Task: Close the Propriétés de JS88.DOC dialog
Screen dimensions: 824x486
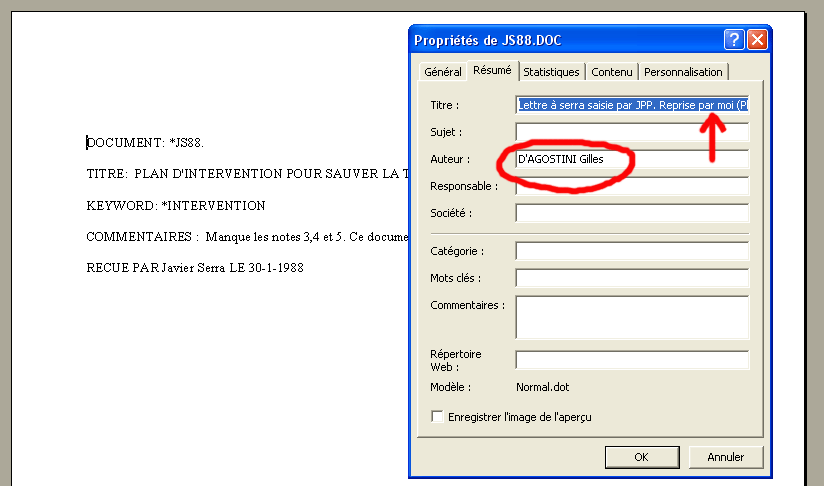Action: click(757, 40)
